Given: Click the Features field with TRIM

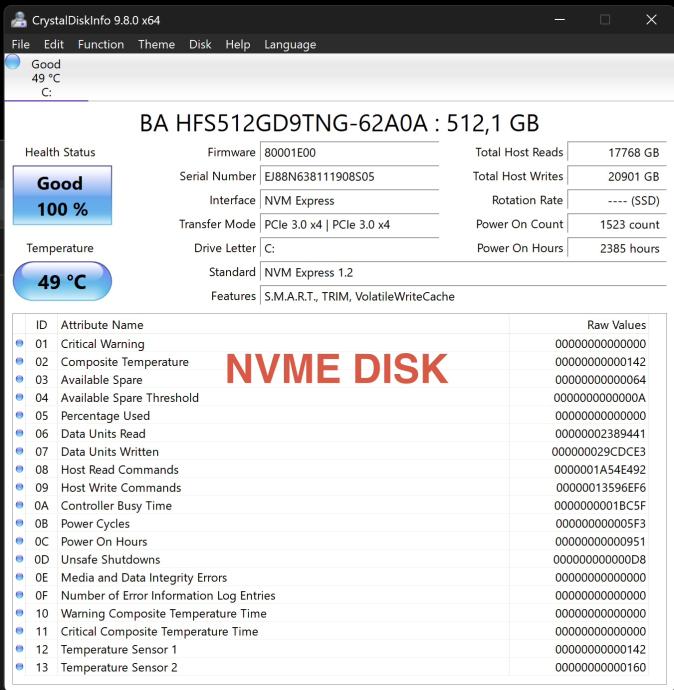Looking at the screenshot, I should [463, 297].
